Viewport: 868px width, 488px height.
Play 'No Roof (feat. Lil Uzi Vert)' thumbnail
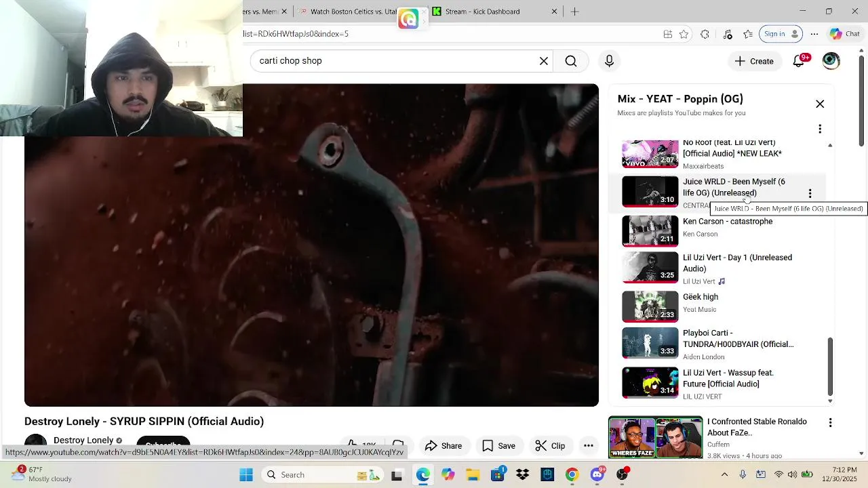click(650, 154)
